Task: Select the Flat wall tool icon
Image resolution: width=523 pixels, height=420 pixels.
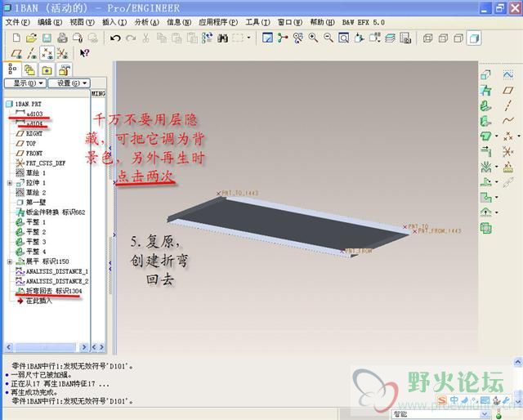Action: [485, 105]
